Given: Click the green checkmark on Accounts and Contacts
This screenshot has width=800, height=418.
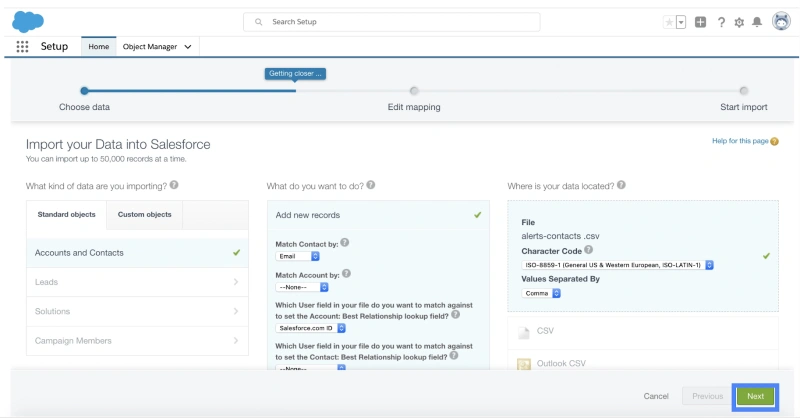Looking at the screenshot, I should tap(237, 252).
